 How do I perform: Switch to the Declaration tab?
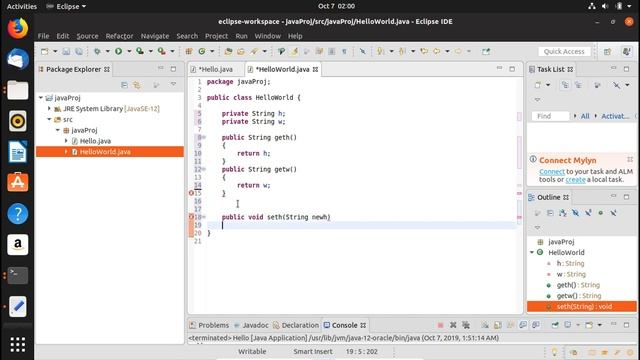(296, 325)
